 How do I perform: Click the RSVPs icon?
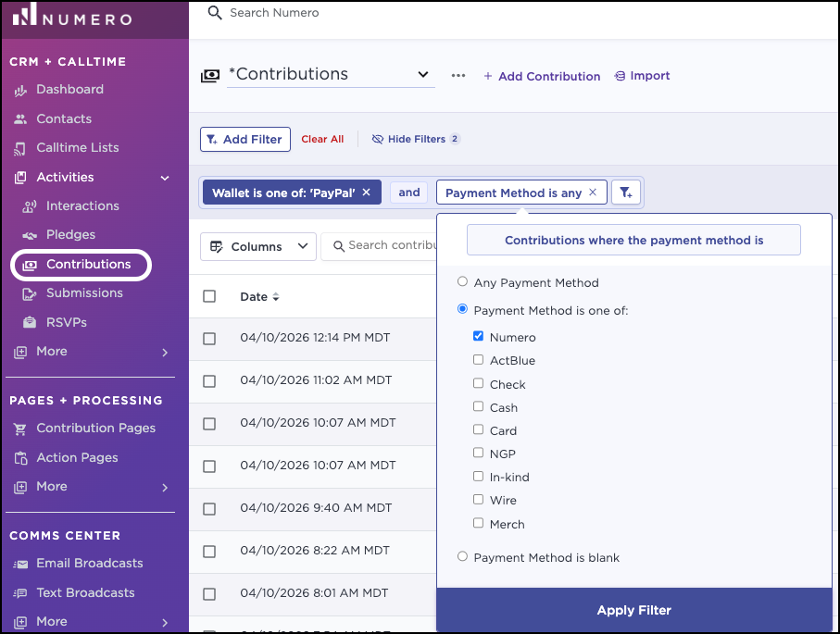point(30,322)
